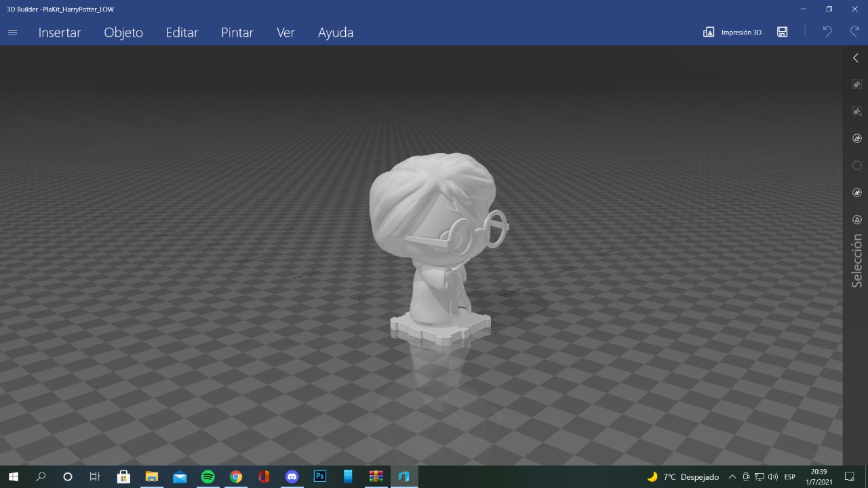Select the Harry Potter 3D model

tap(439, 249)
